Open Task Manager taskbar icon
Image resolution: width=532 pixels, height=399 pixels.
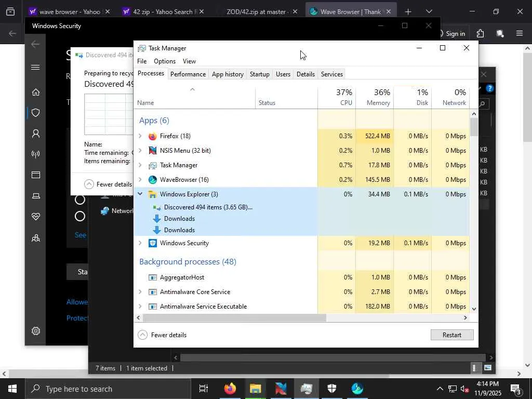307,389
